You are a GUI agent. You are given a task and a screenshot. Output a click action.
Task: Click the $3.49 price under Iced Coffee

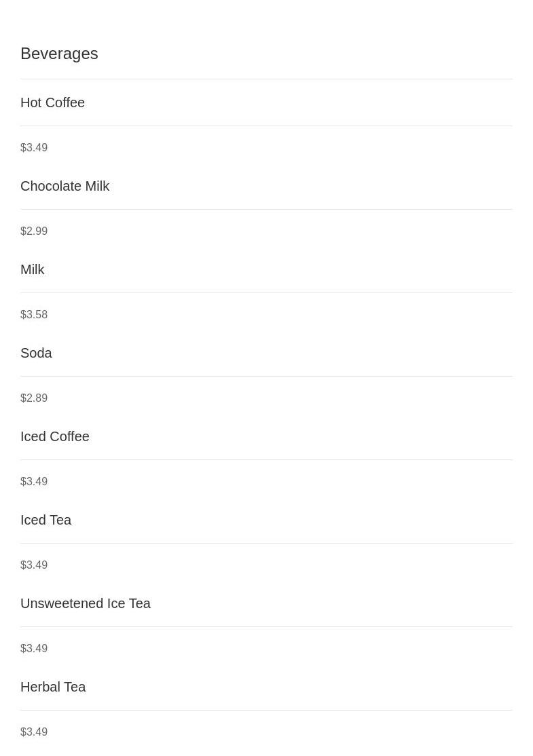[x=34, y=481]
